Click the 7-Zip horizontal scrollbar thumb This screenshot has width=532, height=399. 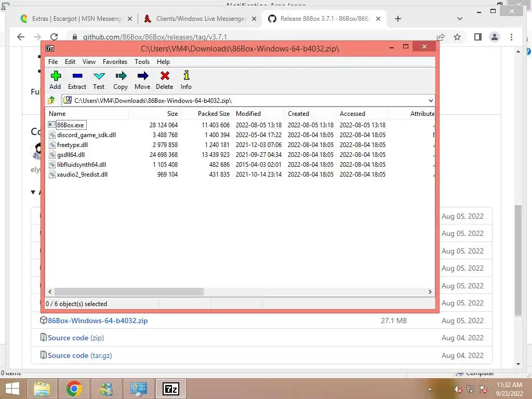tap(129, 292)
